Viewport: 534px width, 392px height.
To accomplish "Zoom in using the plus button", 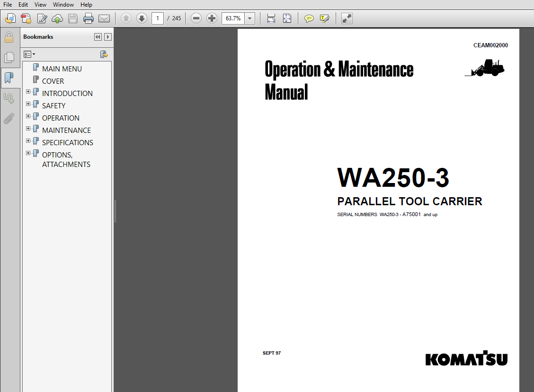I will point(212,18).
